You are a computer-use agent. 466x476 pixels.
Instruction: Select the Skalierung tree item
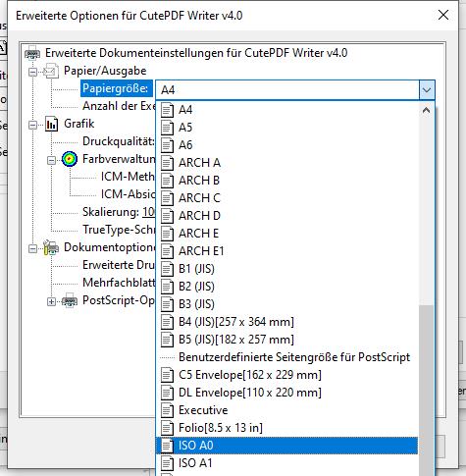pyautogui.click(x=119, y=212)
